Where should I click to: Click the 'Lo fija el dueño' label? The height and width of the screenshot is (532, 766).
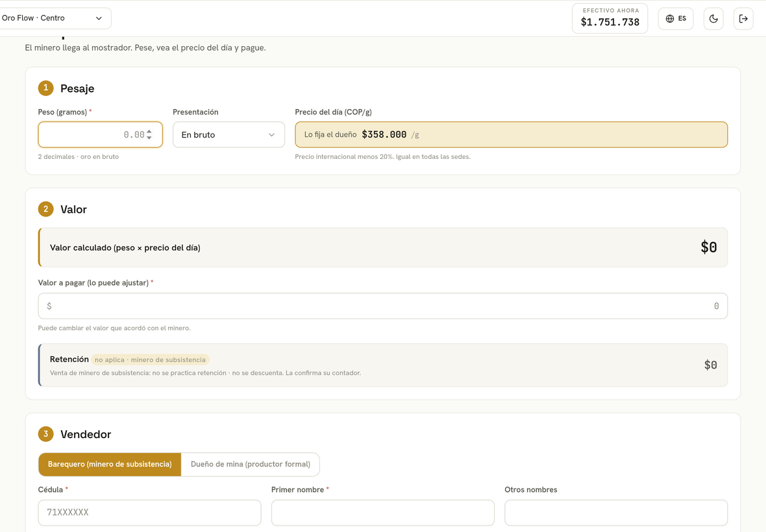click(330, 135)
